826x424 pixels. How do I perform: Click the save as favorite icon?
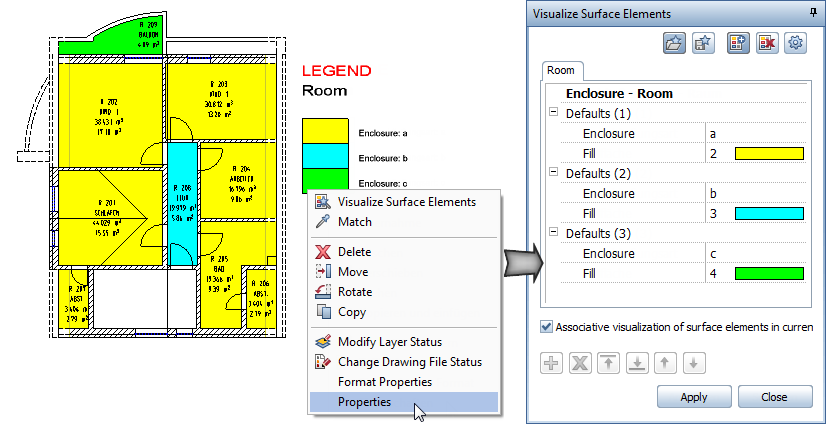click(x=703, y=44)
